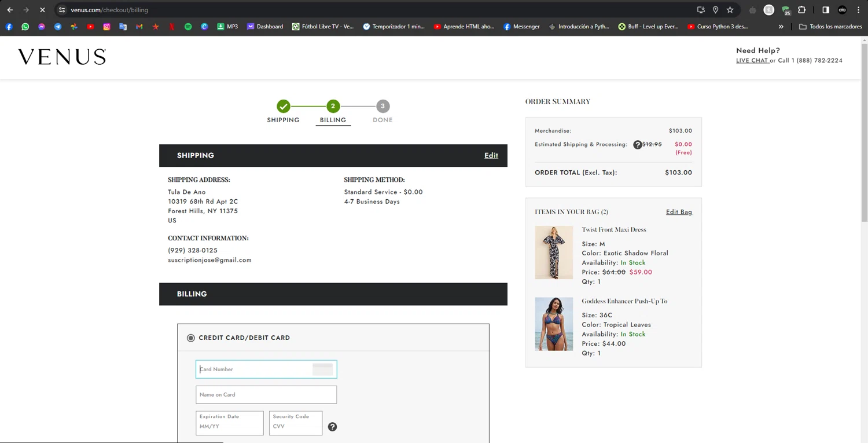
Task: Click the location permission icon
Action: (x=715, y=10)
